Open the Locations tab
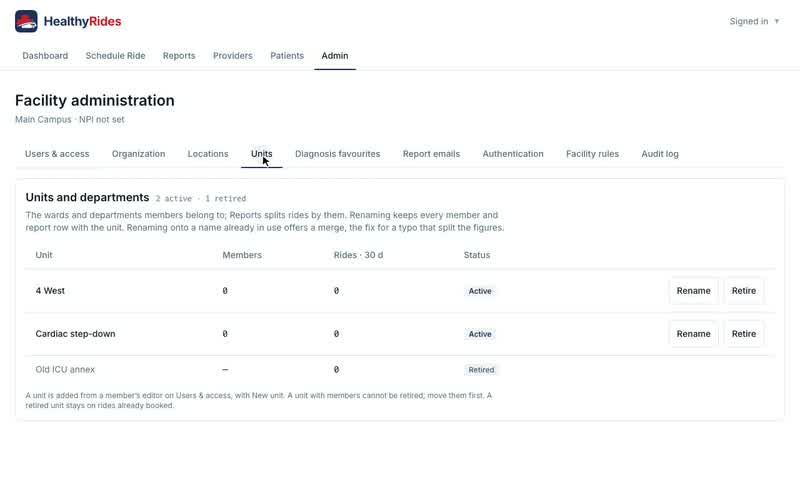800x500 pixels. [208, 154]
